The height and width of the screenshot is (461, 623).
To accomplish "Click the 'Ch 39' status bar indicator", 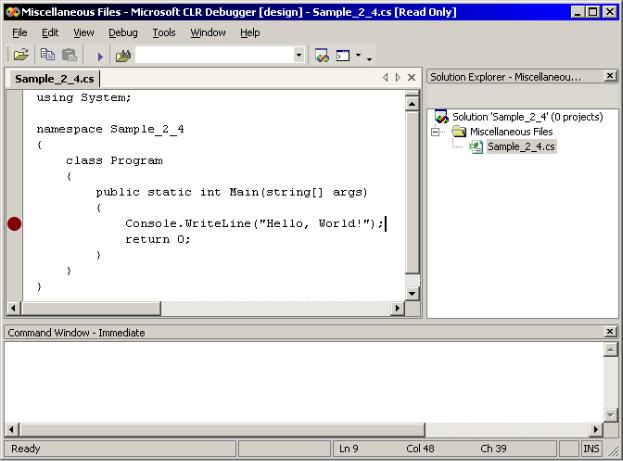I will [x=493, y=449].
